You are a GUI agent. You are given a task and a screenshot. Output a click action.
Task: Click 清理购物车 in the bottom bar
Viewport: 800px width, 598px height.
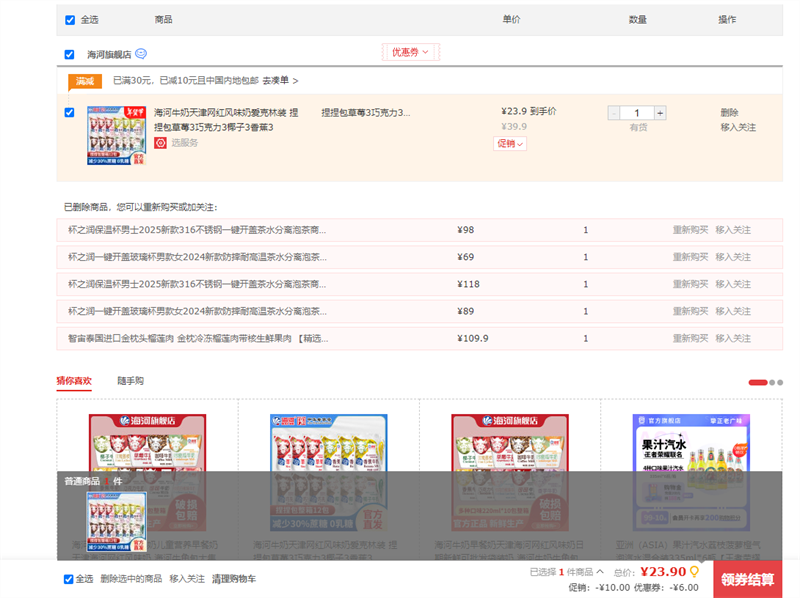click(233, 579)
